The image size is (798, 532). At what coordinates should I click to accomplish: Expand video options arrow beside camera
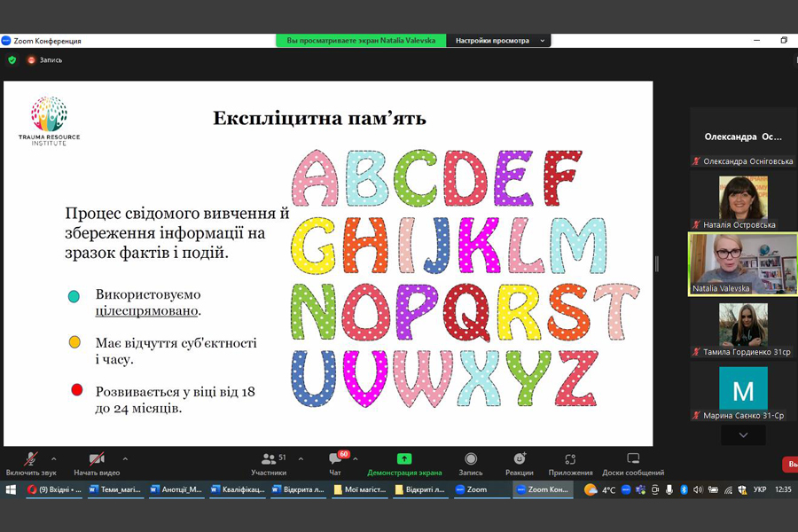125,459
